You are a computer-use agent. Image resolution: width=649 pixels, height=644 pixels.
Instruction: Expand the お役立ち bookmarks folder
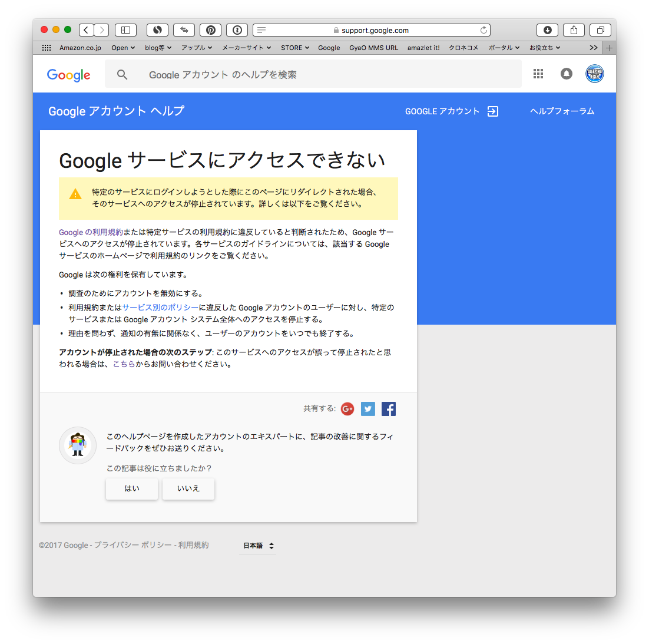tap(545, 48)
